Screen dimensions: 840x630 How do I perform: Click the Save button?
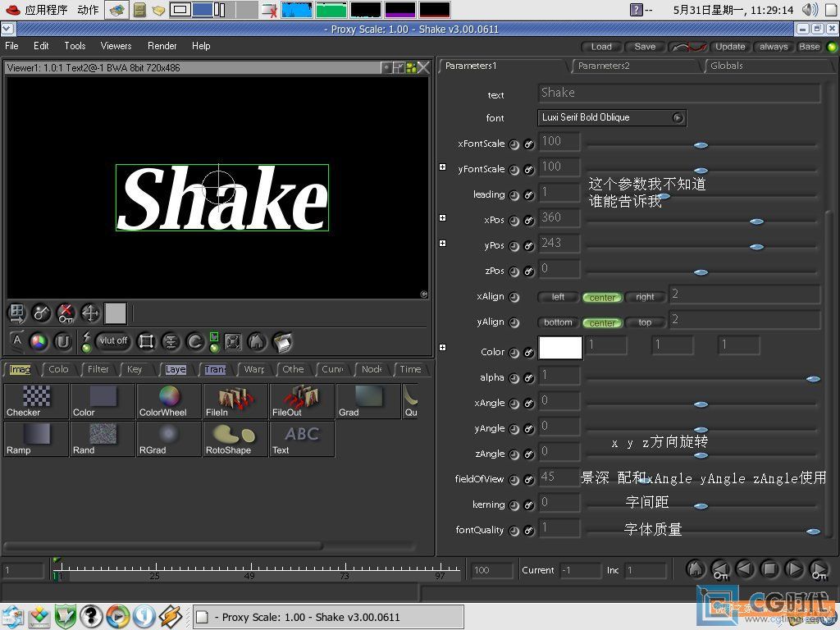[x=645, y=47]
